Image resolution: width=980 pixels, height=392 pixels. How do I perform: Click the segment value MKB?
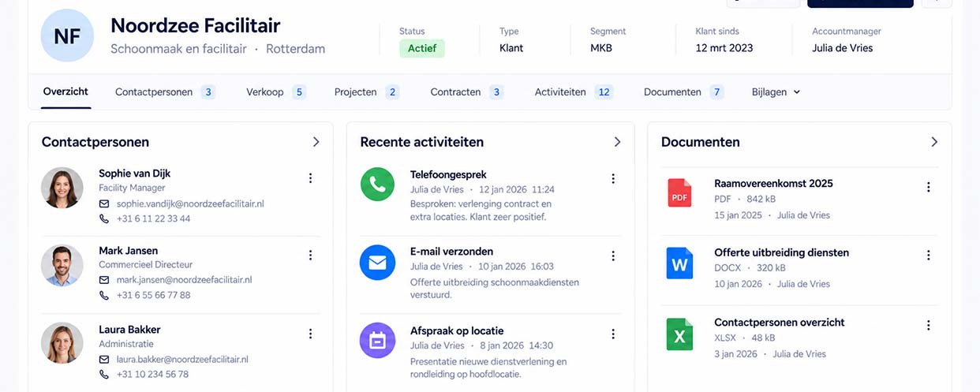click(601, 48)
